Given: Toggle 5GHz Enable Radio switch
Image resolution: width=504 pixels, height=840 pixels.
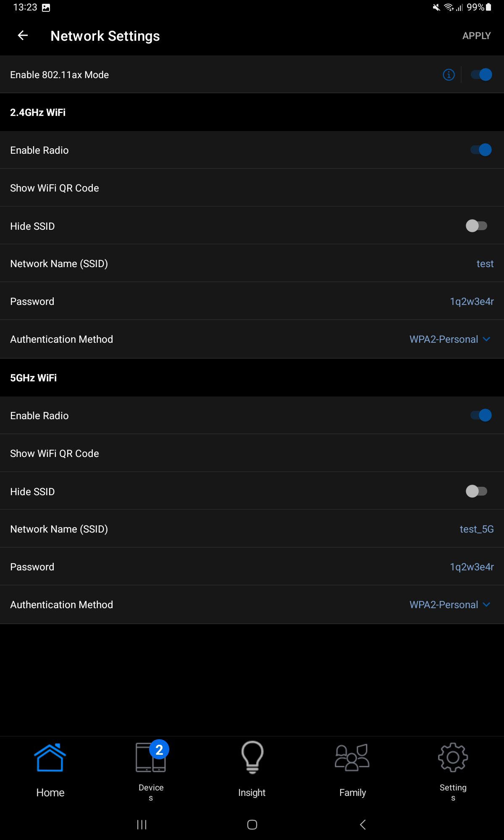Looking at the screenshot, I should click(x=481, y=415).
